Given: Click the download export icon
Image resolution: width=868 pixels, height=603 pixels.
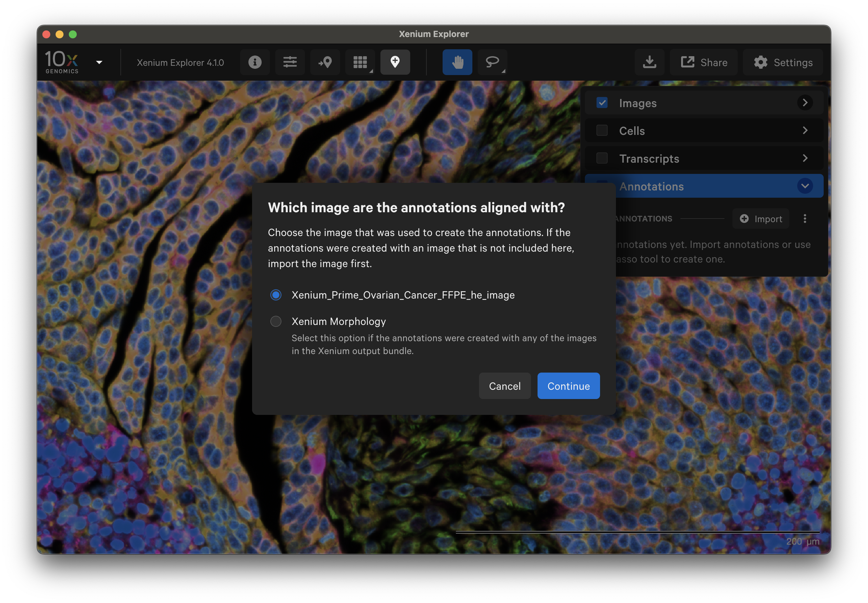Looking at the screenshot, I should (x=649, y=62).
